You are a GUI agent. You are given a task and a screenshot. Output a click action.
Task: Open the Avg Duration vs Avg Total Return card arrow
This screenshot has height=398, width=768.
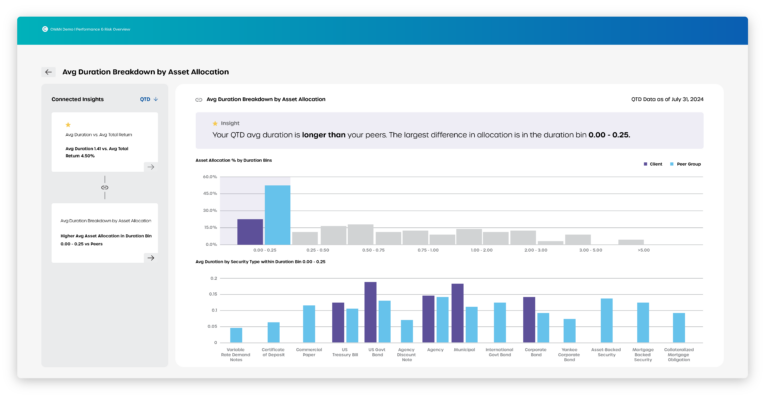(x=151, y=167)
